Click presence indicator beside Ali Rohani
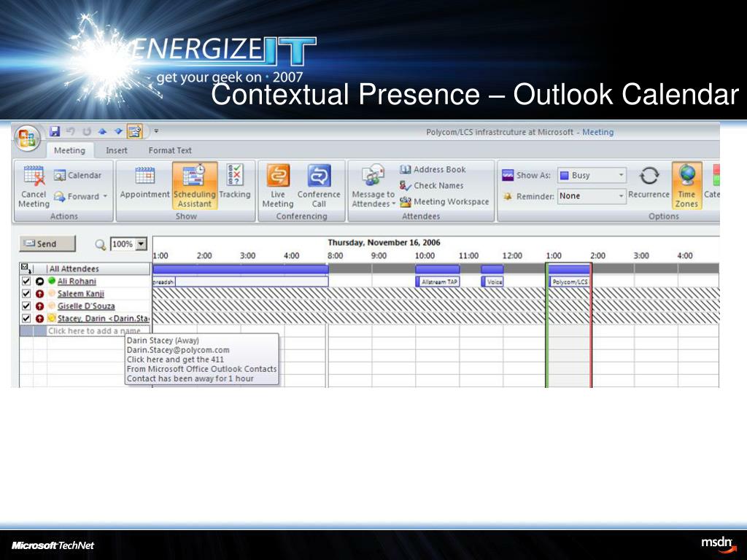Screen dimensions: 747x560 click(x=52, y=281)
